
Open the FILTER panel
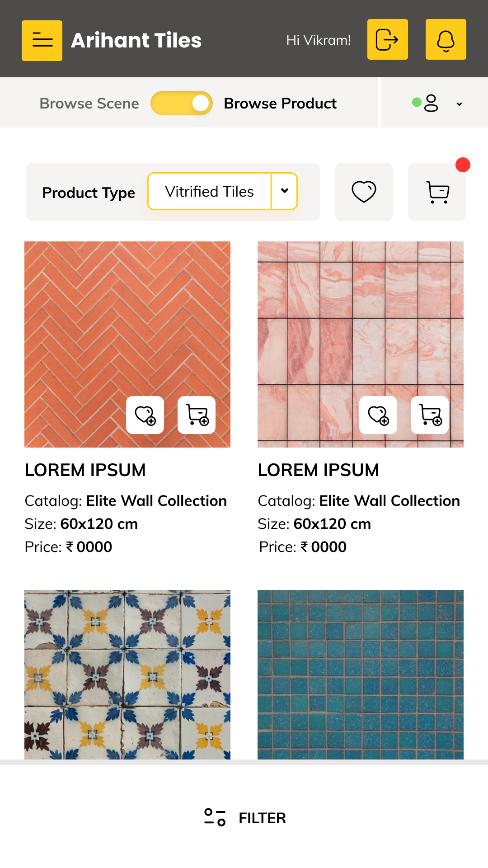(245, 818)
